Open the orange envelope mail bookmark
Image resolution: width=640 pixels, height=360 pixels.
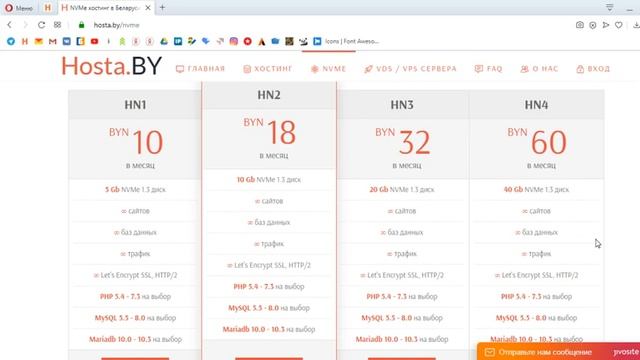39,41
